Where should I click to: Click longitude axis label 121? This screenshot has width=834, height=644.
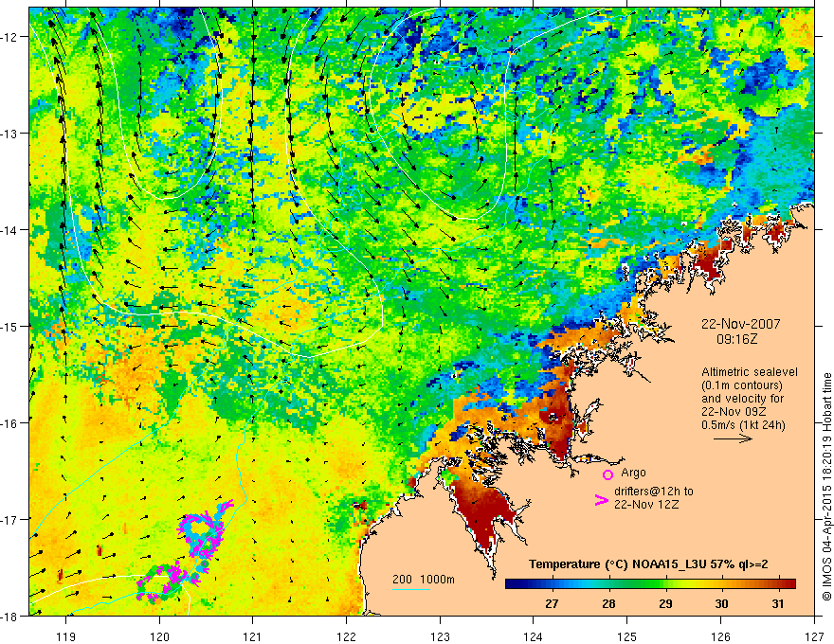pyautogui.click(x=253, y=636)
